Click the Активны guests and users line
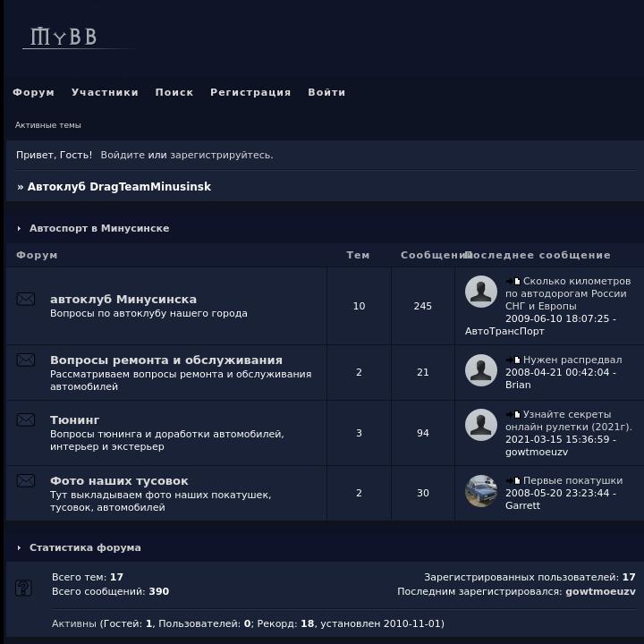This screenshot has width=644, height=644. tap(248, 623)
